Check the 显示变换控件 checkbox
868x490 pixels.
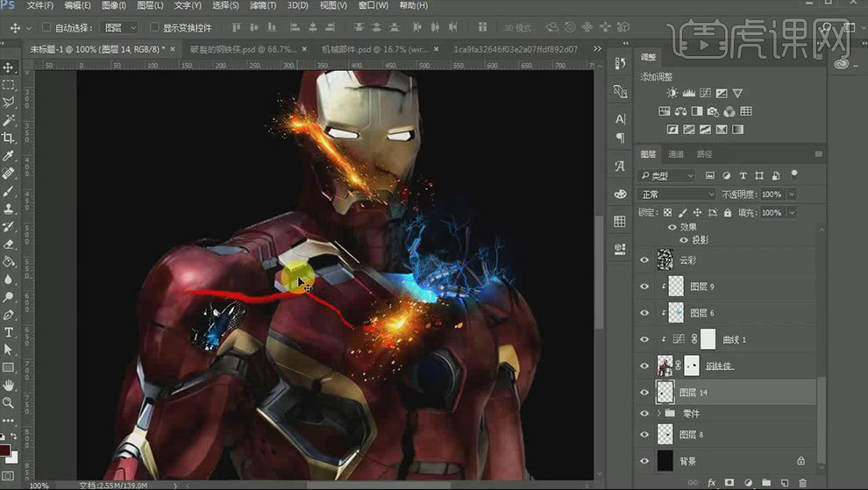(x=154, y=28)
